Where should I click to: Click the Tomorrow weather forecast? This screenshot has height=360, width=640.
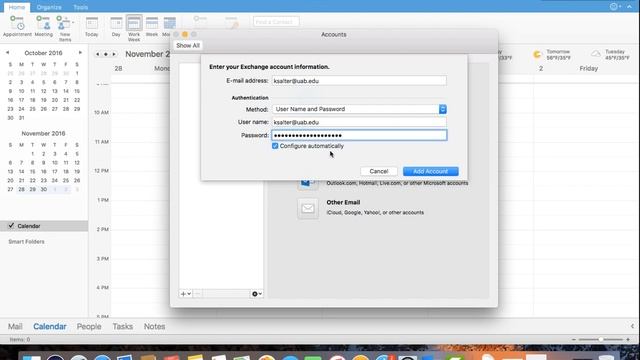coord(552,55)
